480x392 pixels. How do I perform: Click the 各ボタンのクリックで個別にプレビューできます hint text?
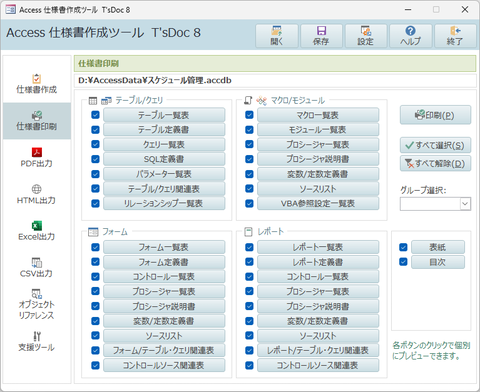point(431,351)
